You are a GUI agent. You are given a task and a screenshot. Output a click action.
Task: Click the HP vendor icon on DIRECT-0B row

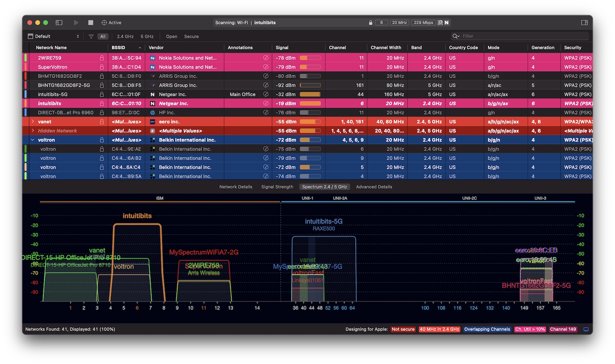click(x=153, y=112)
